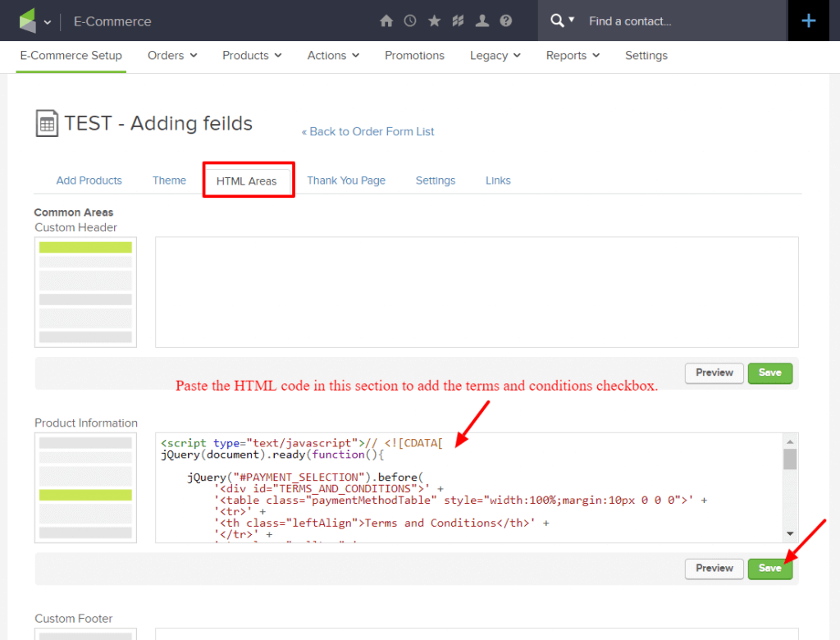Screen dimensions: 840x640
Task: Open the recent items clock icon
Action: pos(410,21)
